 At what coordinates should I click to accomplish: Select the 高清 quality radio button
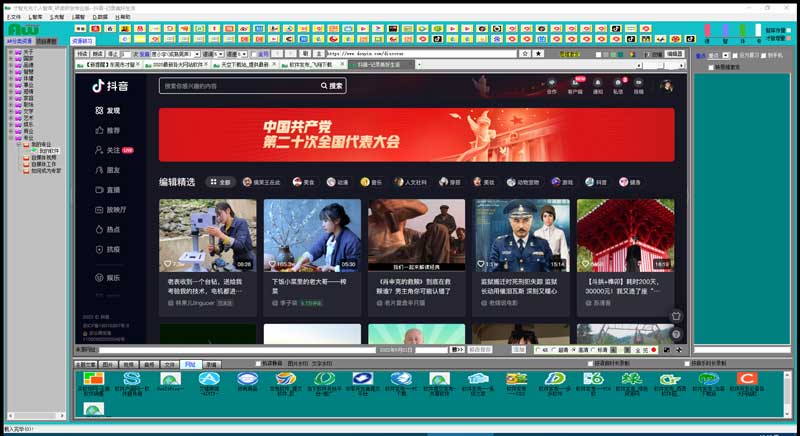[574, 350]
